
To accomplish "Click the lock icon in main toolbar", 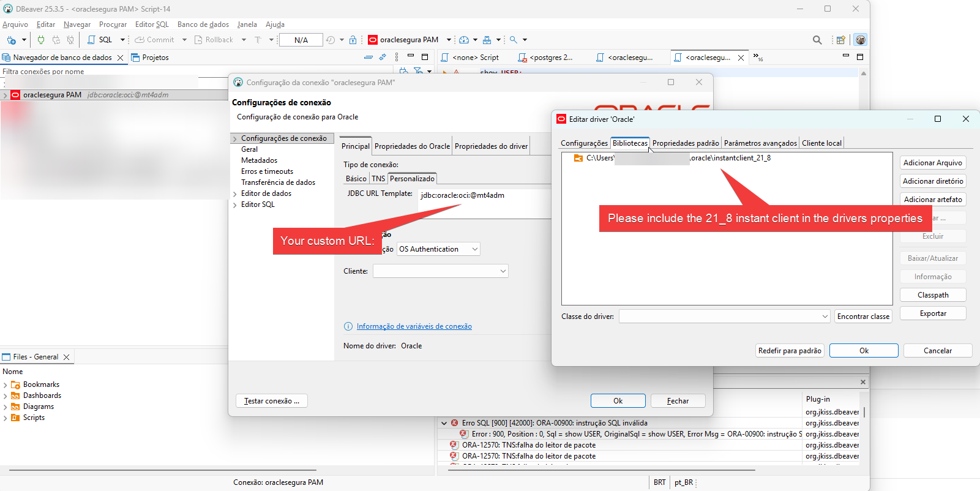I will point(353,40).
